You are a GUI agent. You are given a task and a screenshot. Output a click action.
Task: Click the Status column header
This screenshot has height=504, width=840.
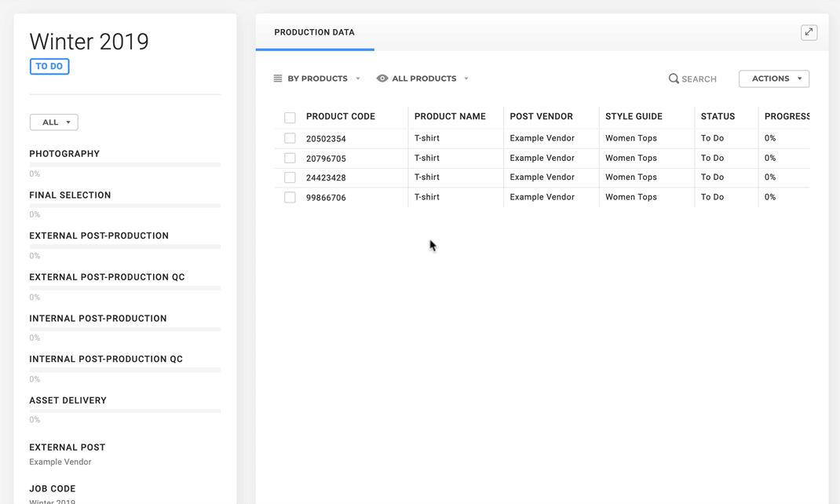(x=718, y=116)
